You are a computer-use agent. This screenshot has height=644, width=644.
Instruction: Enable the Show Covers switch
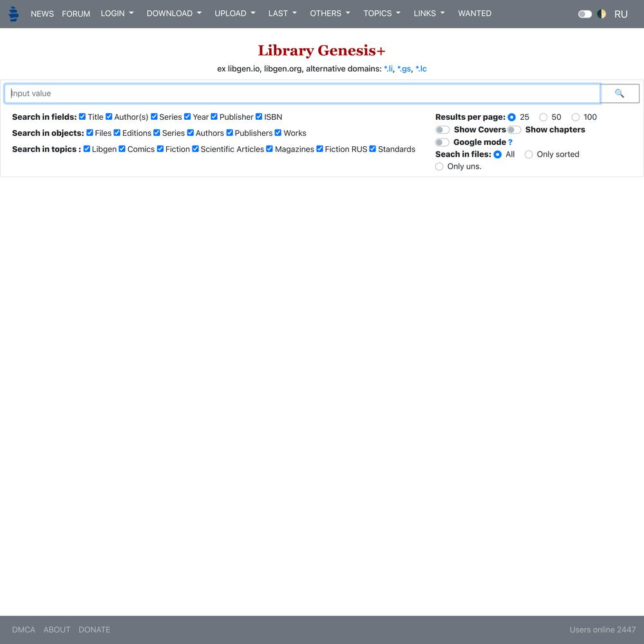pyautogui.click(x=443, y=130)
